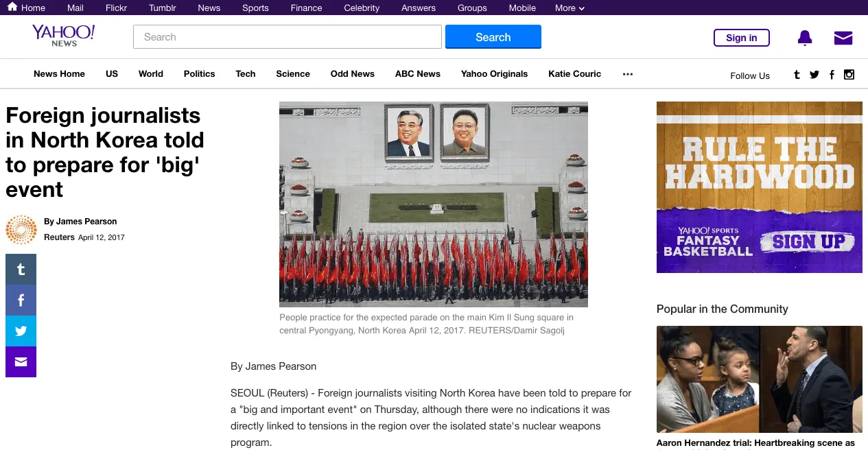Open the Mail envelope icon in header
868x450 pixels.
pos(843,38)
